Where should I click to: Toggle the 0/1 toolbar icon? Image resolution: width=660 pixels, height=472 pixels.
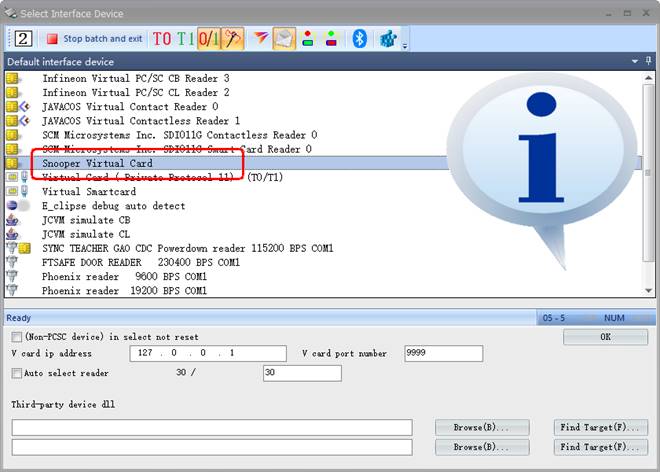point(209,39)
